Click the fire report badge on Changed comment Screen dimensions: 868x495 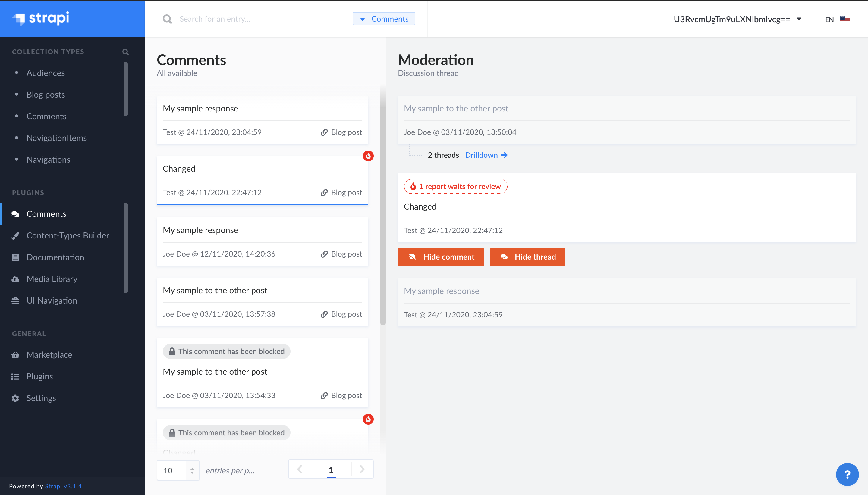(x=368, y=156)
